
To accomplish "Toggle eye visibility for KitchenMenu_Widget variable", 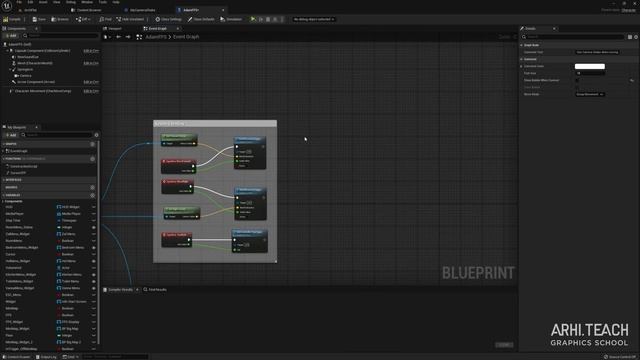I will point(93,274).
